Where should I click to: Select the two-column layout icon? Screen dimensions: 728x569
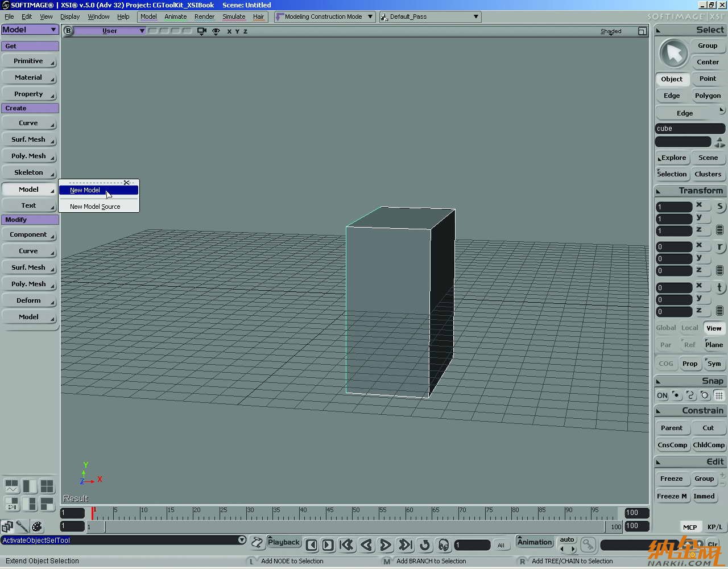(x=30, y=486)
